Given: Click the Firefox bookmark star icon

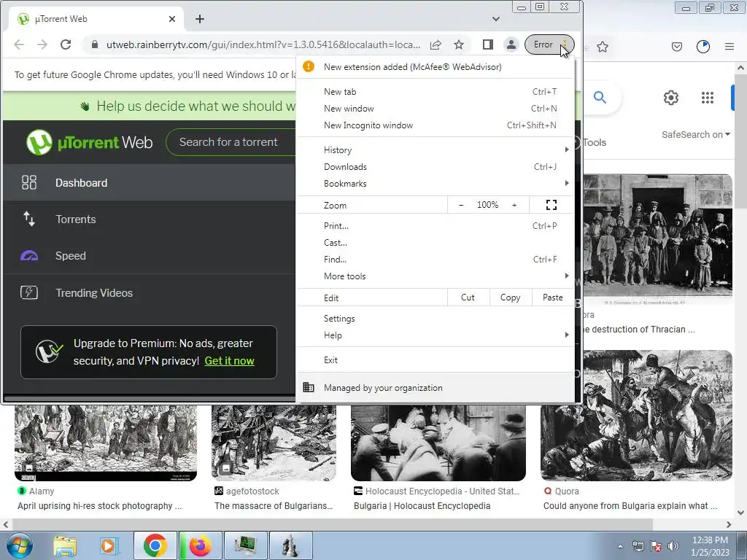Looking at the screenshot, I should click(603, 47).
